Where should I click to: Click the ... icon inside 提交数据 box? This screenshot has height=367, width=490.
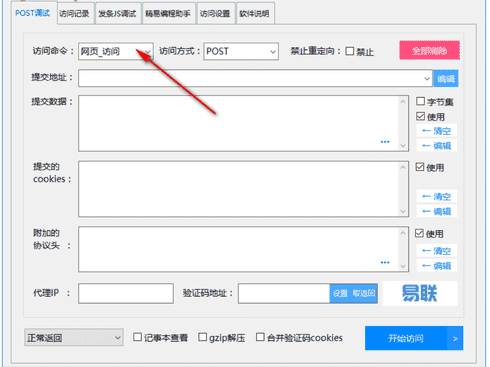(x=385, y=142)
